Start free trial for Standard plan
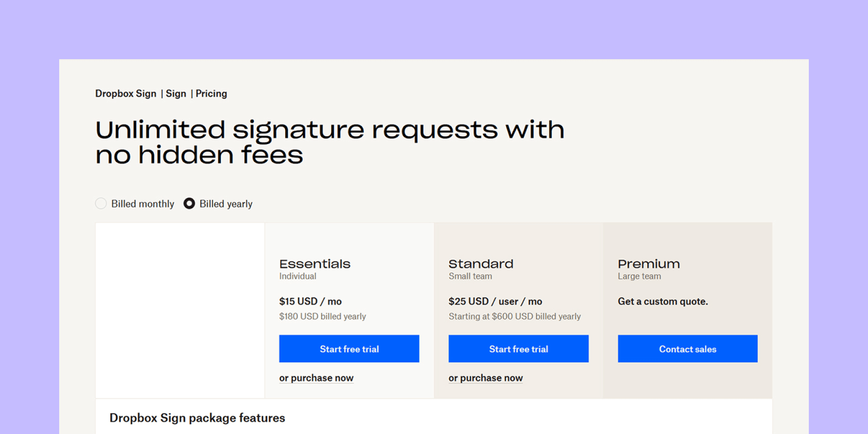This screenshot has width=868, height=434. pos(518,349)
